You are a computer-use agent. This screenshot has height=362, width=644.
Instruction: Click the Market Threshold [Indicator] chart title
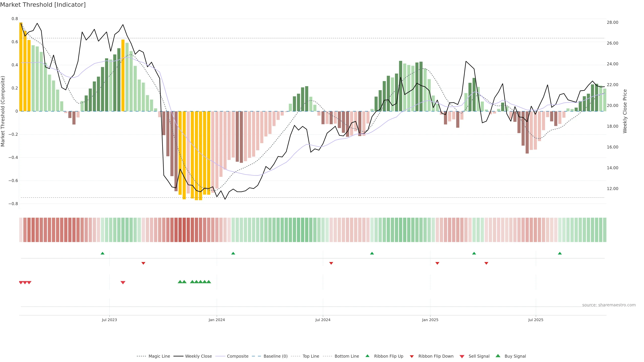[43, 5]
